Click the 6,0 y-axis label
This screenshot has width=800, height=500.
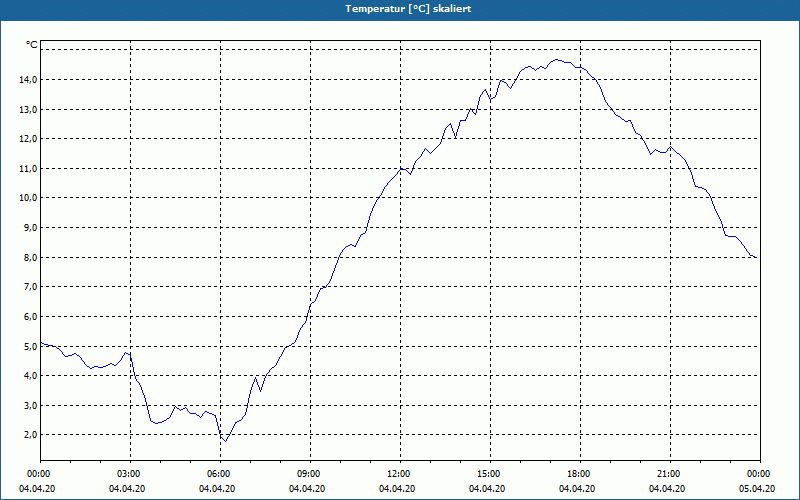(x=30, y=316)
